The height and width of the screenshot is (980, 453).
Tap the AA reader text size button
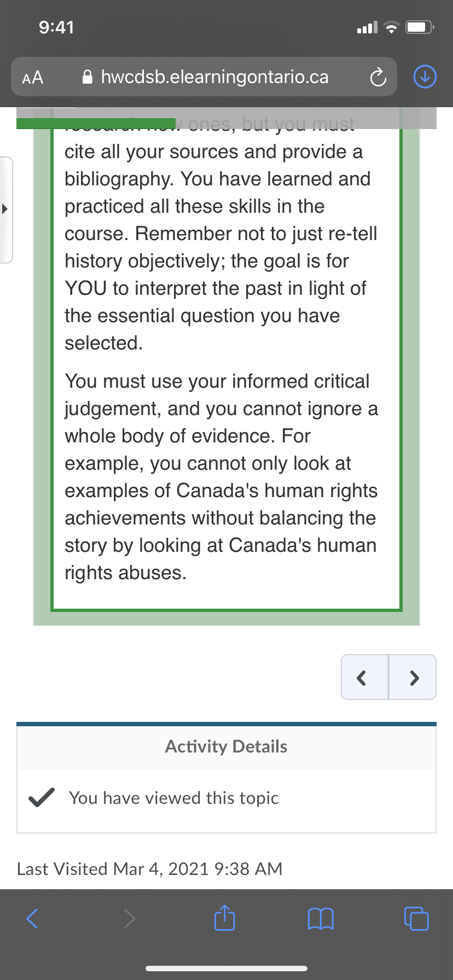point(33,78)
